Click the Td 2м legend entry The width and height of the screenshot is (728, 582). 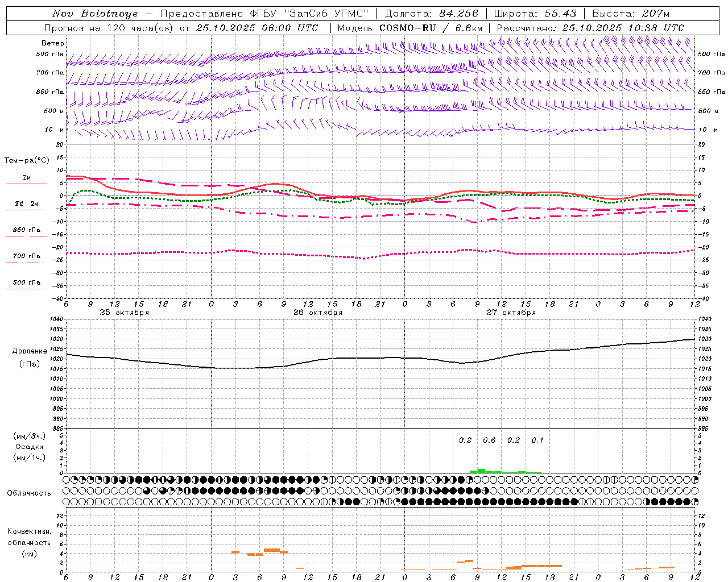tap(27, 203)
